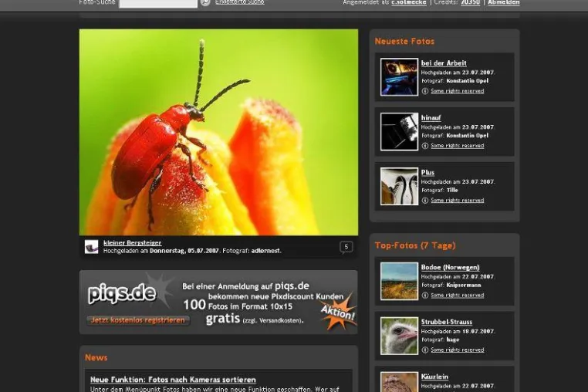Click the comment bubble showing 5
The width and height of the screenshot is (588, 392).
tap(346, 247)
